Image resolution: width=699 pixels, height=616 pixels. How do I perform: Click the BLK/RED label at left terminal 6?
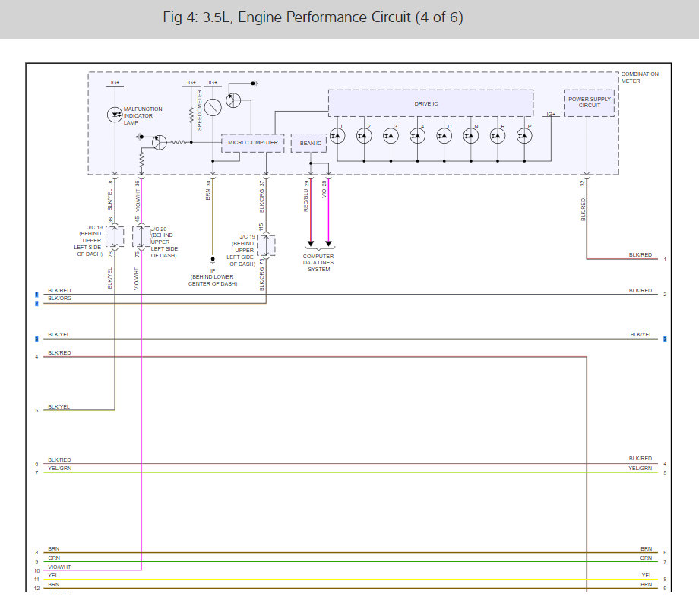click(59, 460)
